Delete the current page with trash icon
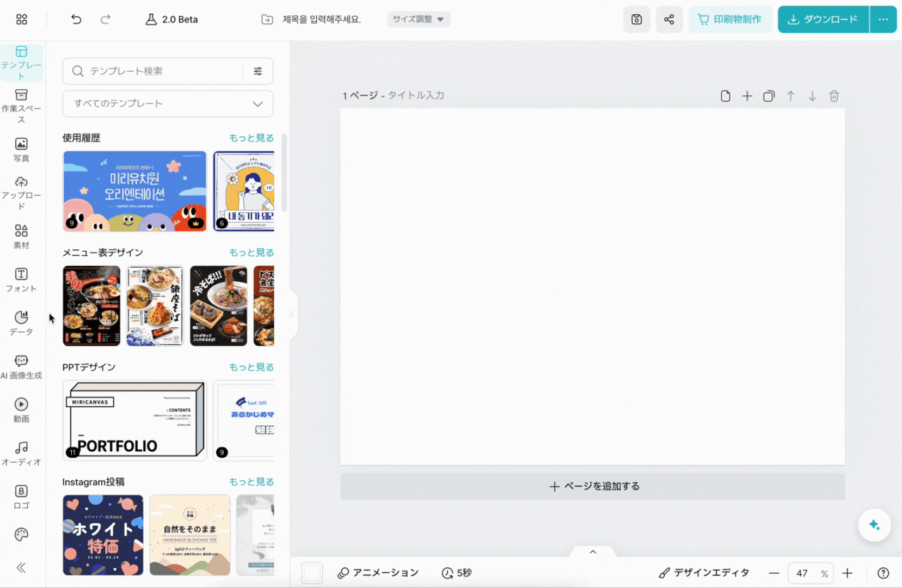Screen dimensions: 902x588 834,96
